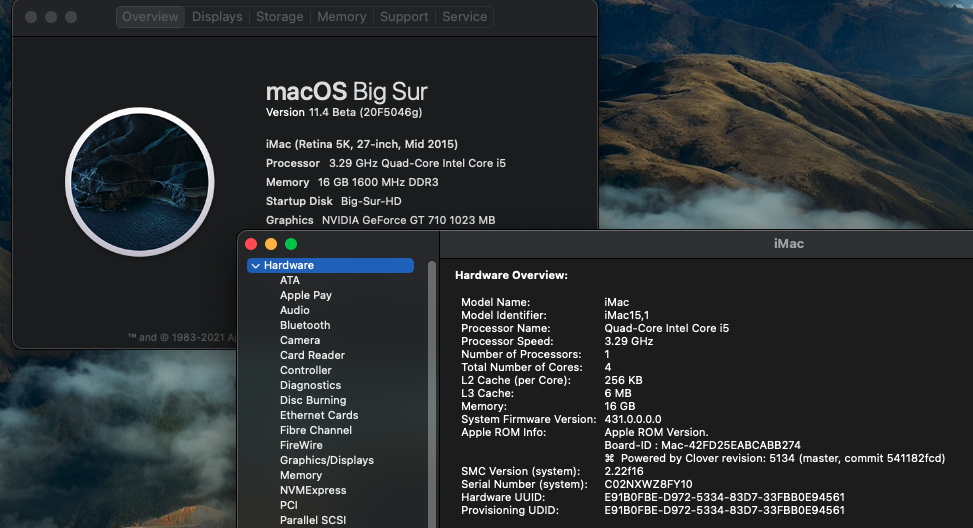Click the L3 Cache value 6 MB

pos(618,393)
